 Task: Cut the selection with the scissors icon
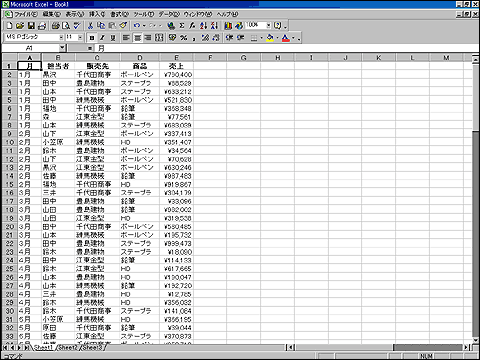click(90, 26)
